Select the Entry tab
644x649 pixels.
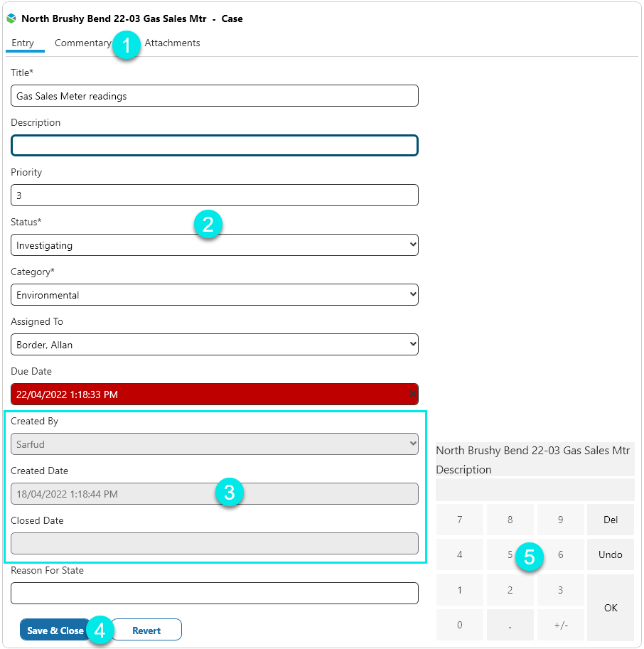pyautogui.click(x=23, y=43)
